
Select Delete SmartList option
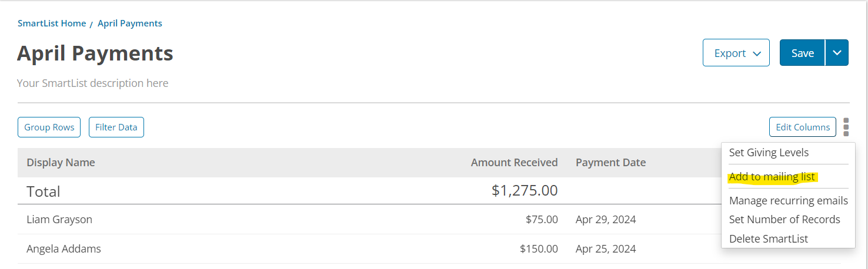pos(768,239)
